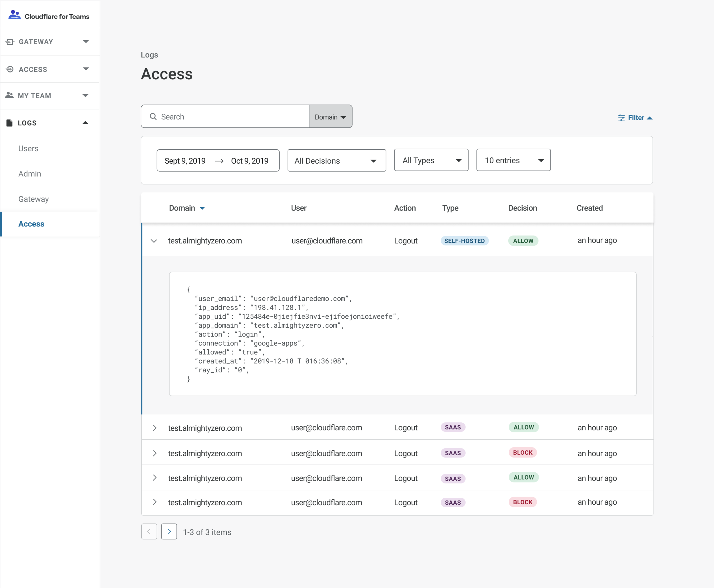Open the 10 entries dropdown
Screen dimensions: 714x588
click(x=513, y=160)
